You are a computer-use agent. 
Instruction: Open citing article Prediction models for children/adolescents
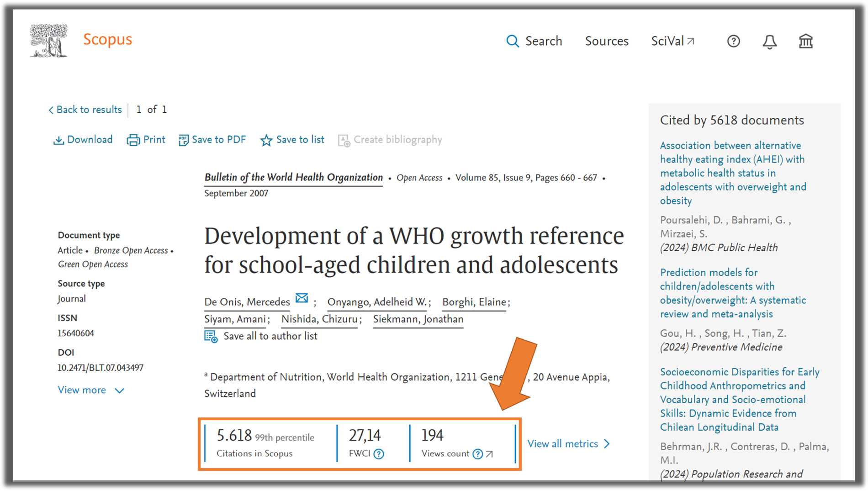click(733, 293)
